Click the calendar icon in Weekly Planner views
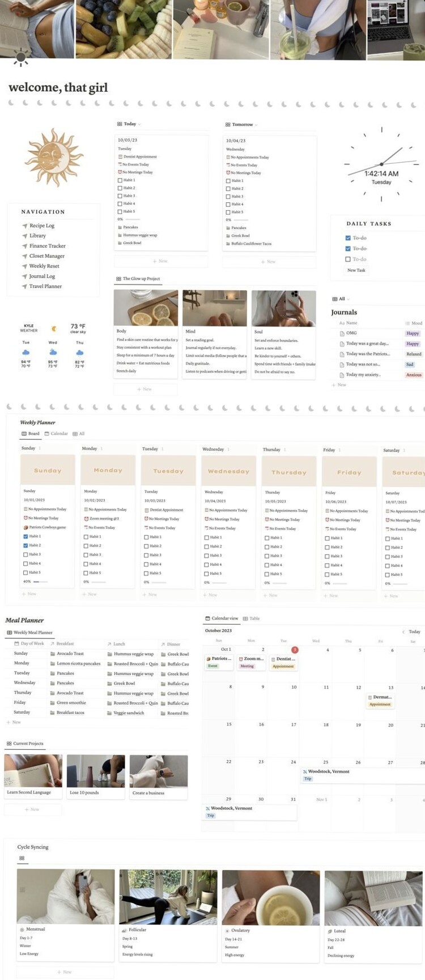 click(47, 434)
